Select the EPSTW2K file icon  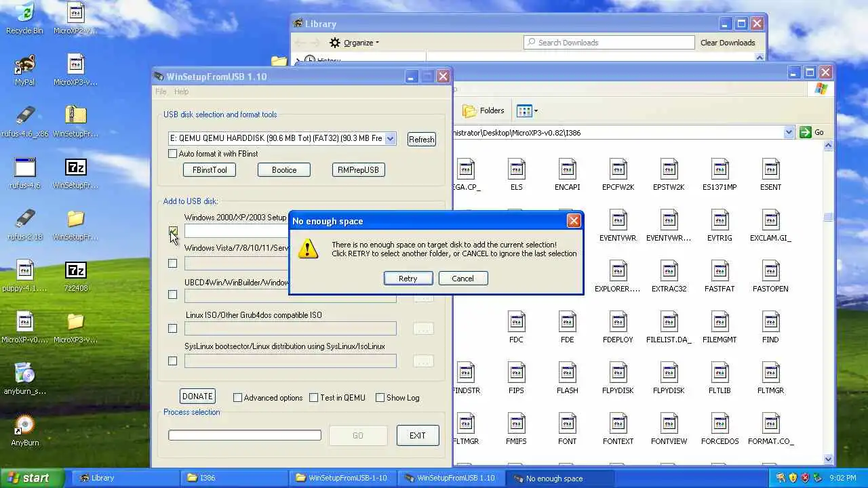coord(669,175)
